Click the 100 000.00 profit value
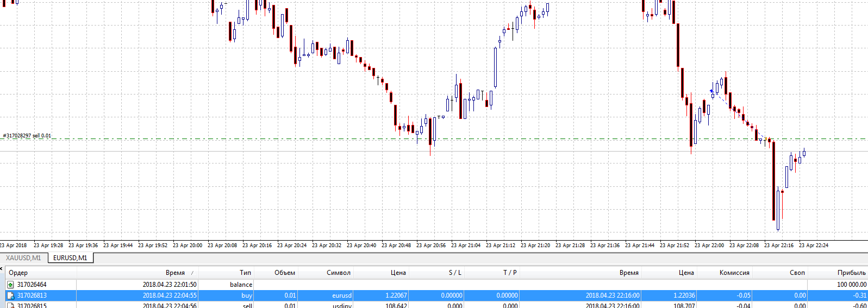Viewport: 868px width, 308px height. [x=852, y=284]
